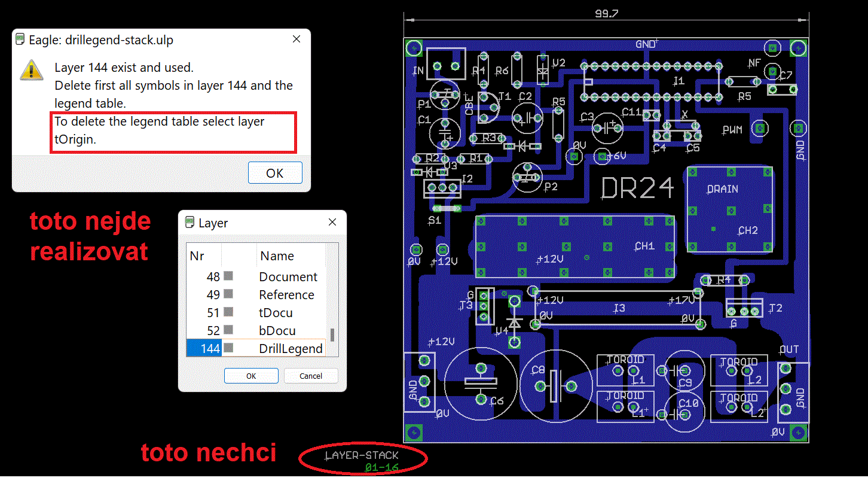Image resolution: width=868 pixels, height=499 pixels.
Task: Click the color swatch next to DrillLegend
Action: click(x=228, y=348)
